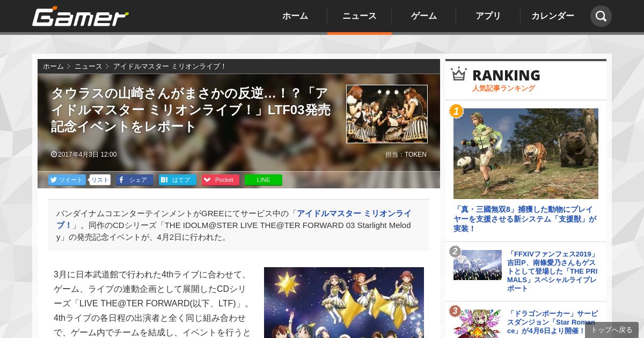Open rank 2 FFXIV fan fest thumbnail
The width and height of the screenshot is (644, 338).
[478, 265]
